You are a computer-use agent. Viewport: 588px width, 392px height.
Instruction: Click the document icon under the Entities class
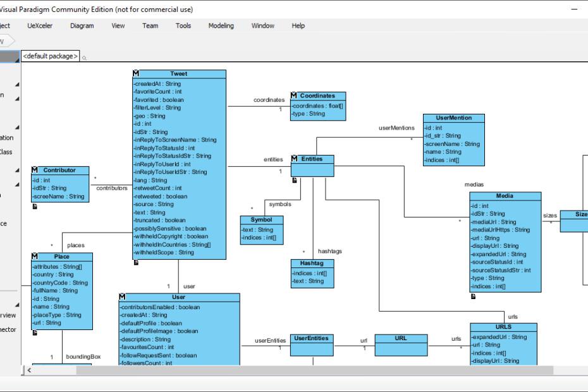click(293, 180)
